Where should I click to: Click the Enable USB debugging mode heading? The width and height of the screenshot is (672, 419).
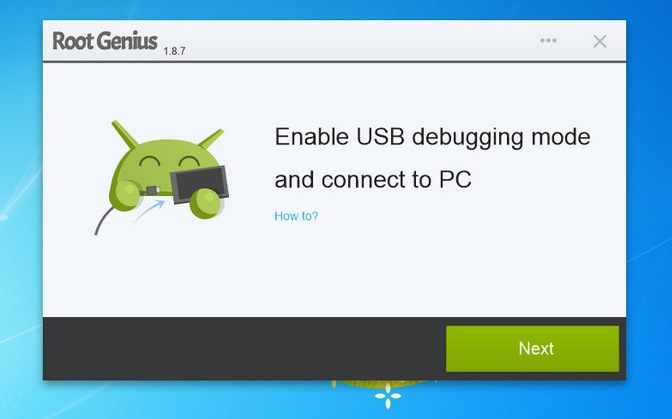pos(432,137)
